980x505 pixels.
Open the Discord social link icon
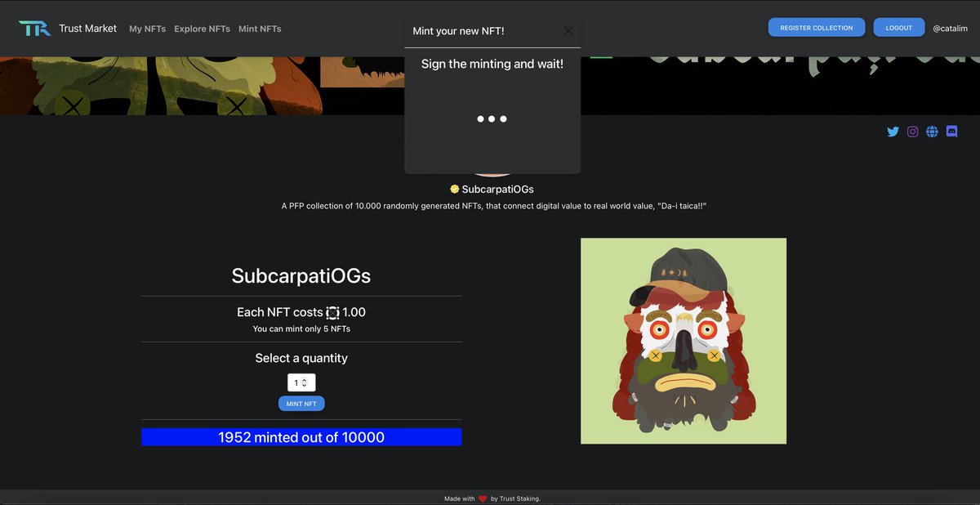[x=951, y=132]
